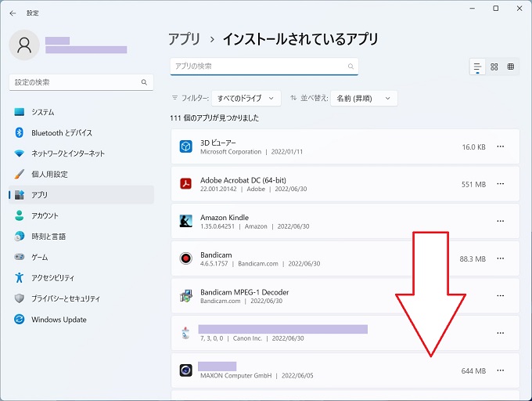Click the privacy shield icon
The image size is (532, 401).
20,298
